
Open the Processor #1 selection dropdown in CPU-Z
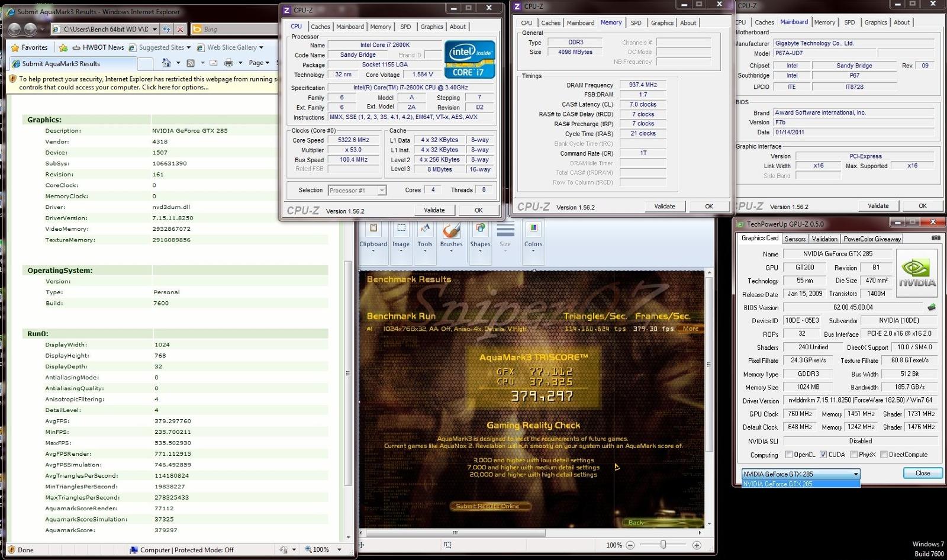382,191
